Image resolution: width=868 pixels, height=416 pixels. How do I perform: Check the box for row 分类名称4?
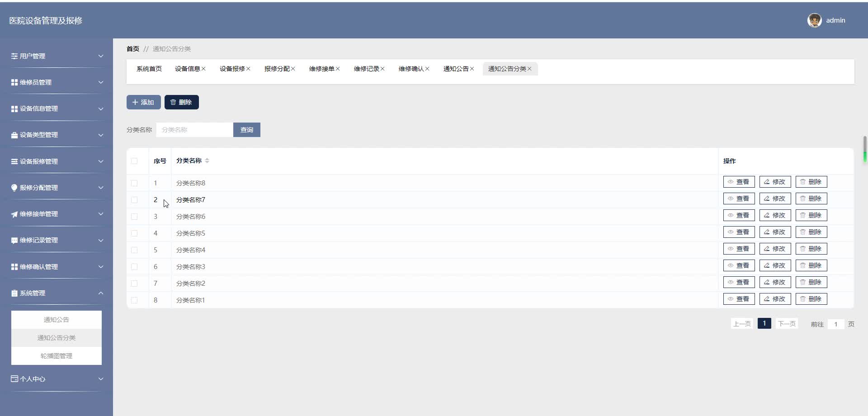(x=134, y=250)
